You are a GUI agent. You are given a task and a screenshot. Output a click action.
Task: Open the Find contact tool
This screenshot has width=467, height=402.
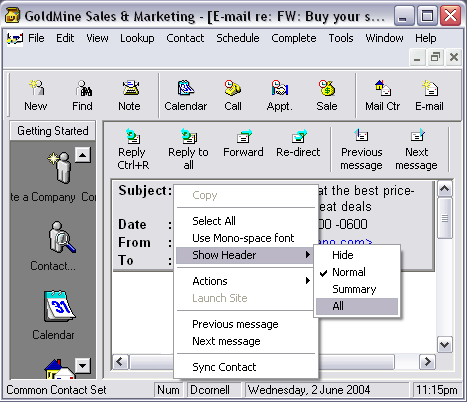pos(82,95)
